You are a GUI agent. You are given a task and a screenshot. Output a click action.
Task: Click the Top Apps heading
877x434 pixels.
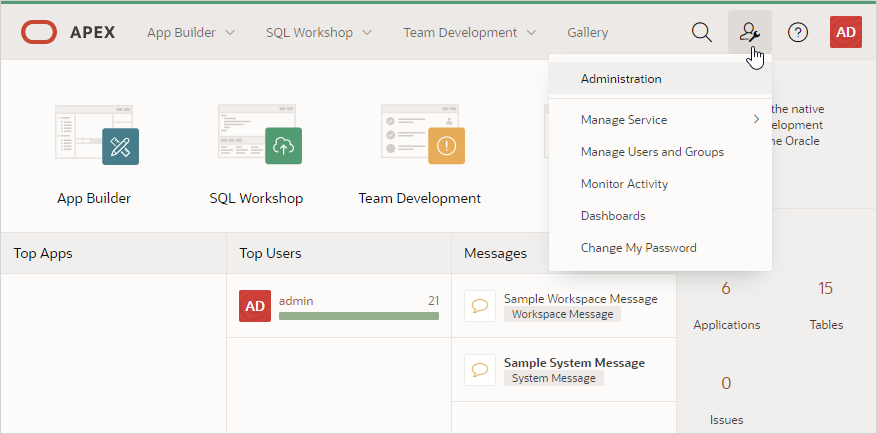click(43, 253)
